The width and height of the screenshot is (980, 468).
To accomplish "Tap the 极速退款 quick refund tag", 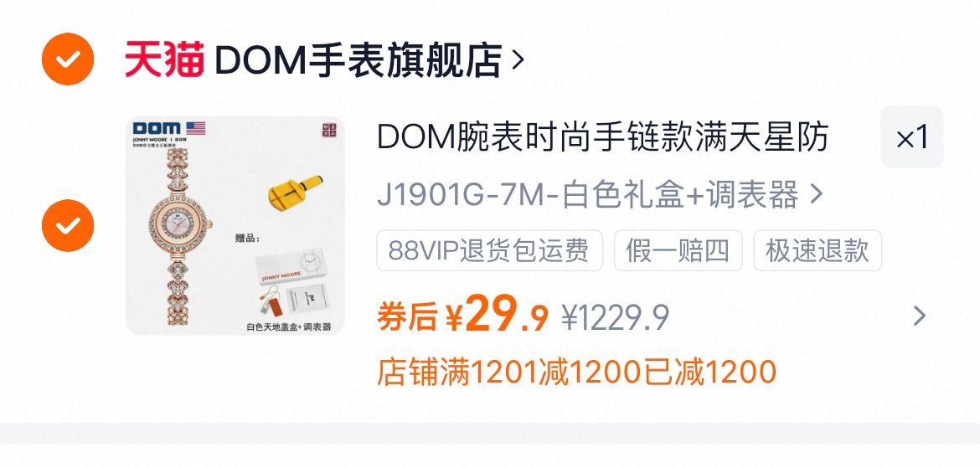I will click(x=818, y=250).
